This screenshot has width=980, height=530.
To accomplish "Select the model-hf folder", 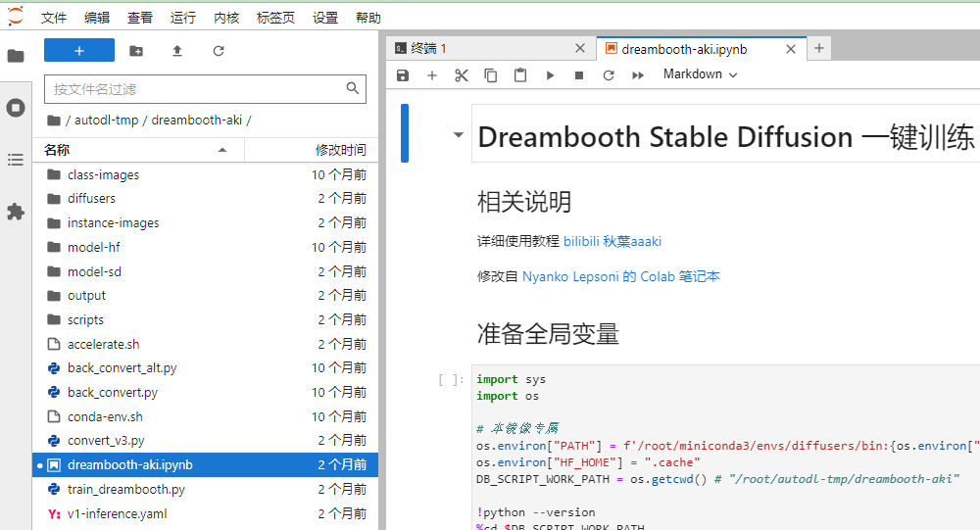I will click(x=205, y=247).
